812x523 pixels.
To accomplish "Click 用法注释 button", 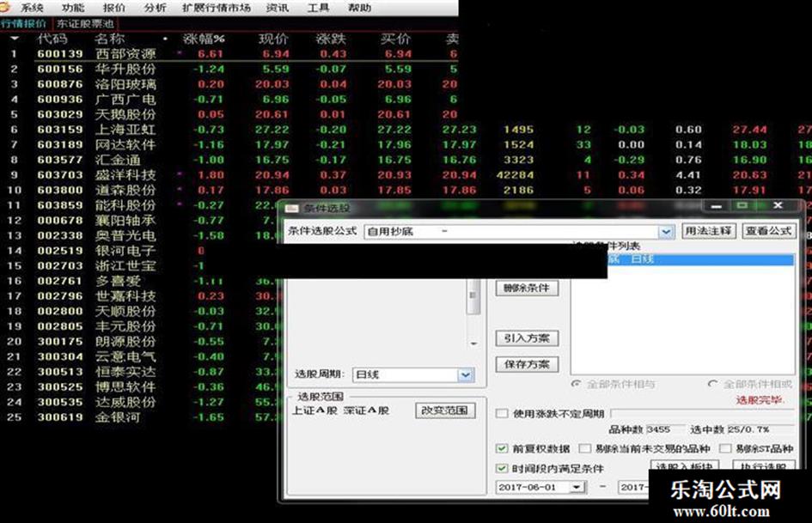I will coord(708,231).
